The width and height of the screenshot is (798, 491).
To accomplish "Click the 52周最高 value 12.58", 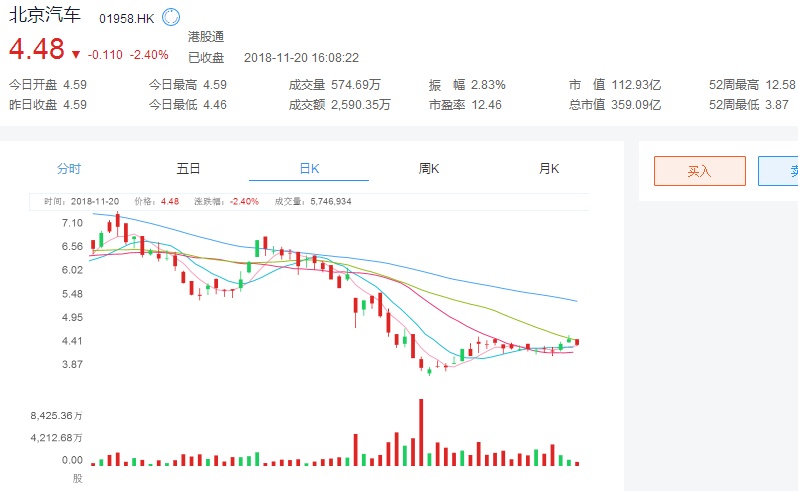I will 780,85.
